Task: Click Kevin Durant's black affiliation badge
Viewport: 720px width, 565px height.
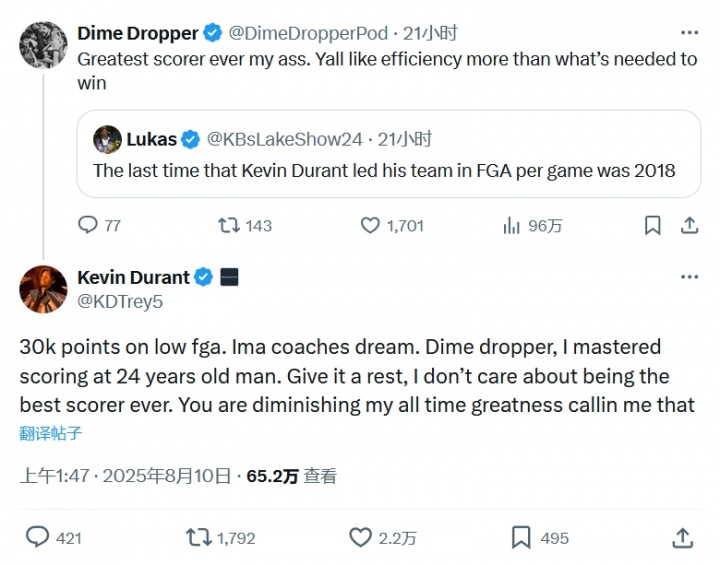Action: [229, 277]
